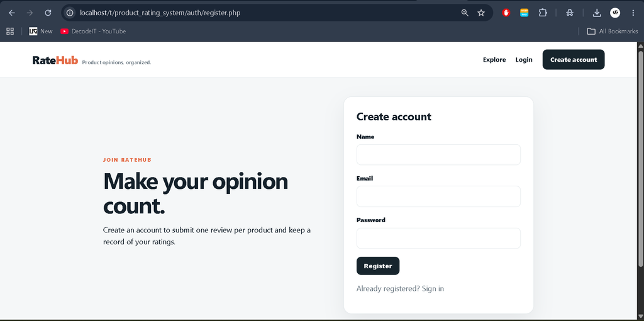The width and height of the screenshot is (644, 321).
Task: Follow the Already registered? Sign in link
Action: 400,288
